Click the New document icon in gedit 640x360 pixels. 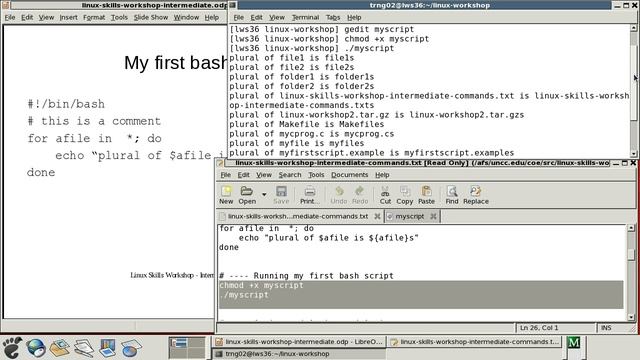[x=226, y=195]
